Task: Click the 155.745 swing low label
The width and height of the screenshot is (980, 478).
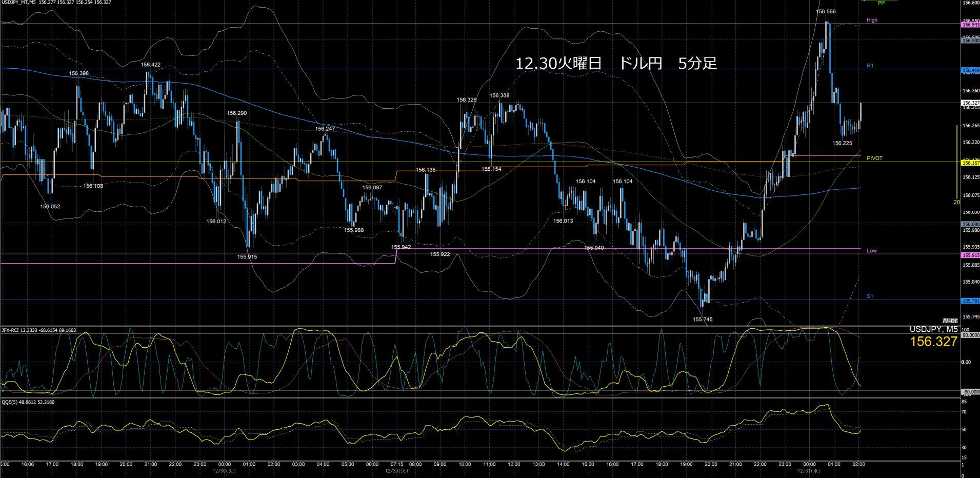Action: tap(703, 320)
